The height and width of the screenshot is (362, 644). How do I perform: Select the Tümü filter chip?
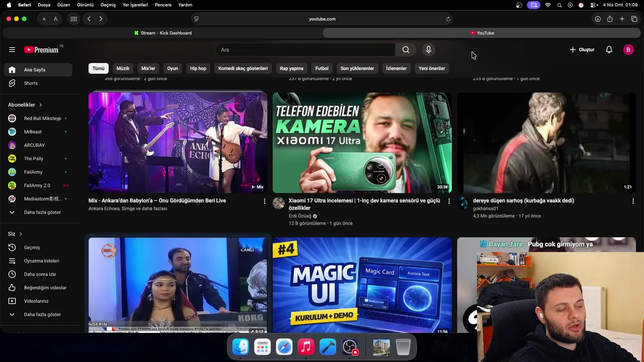tap(99, 68)
